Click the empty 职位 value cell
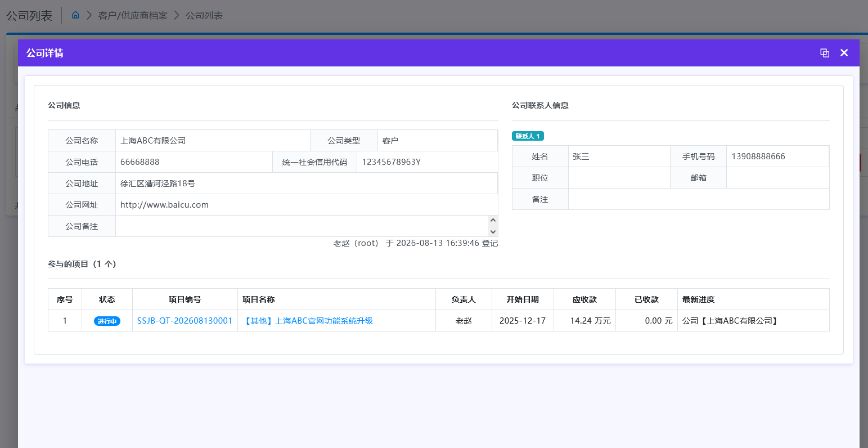The height and width of the screenshot is (448, 868). (x=619, y=178)
